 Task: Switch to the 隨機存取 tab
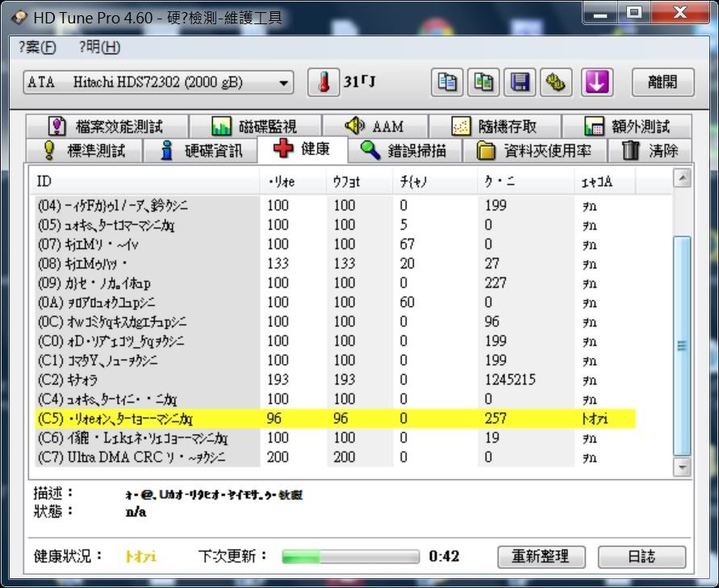[x=495, y=126]
